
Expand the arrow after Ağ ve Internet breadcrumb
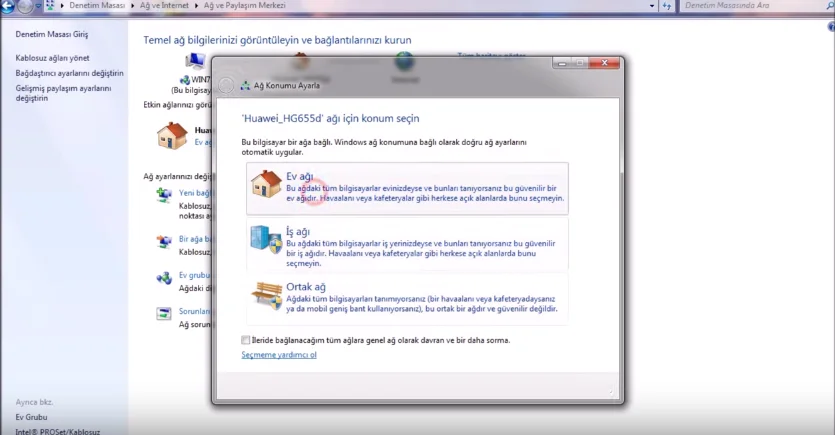(197, 5)
